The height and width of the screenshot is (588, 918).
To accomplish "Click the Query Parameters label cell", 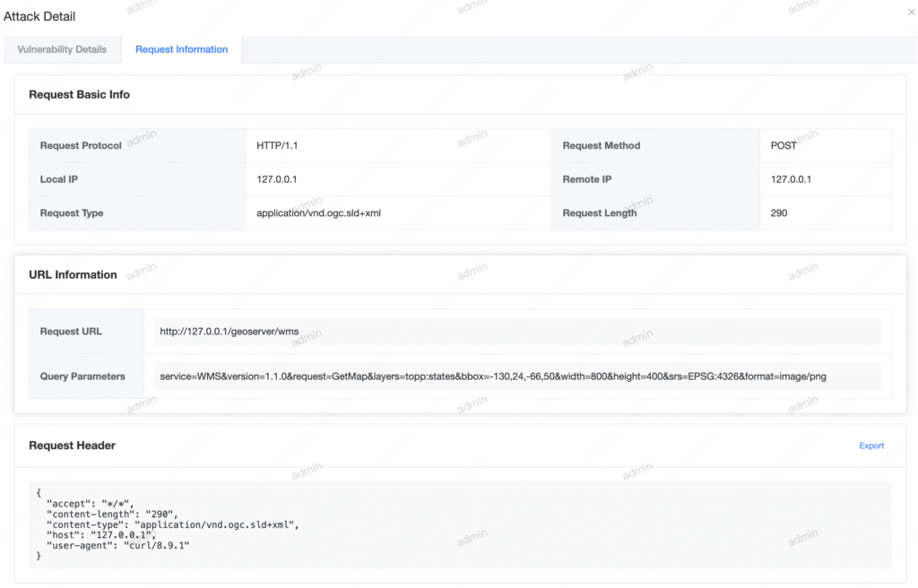I will (82, 376).
